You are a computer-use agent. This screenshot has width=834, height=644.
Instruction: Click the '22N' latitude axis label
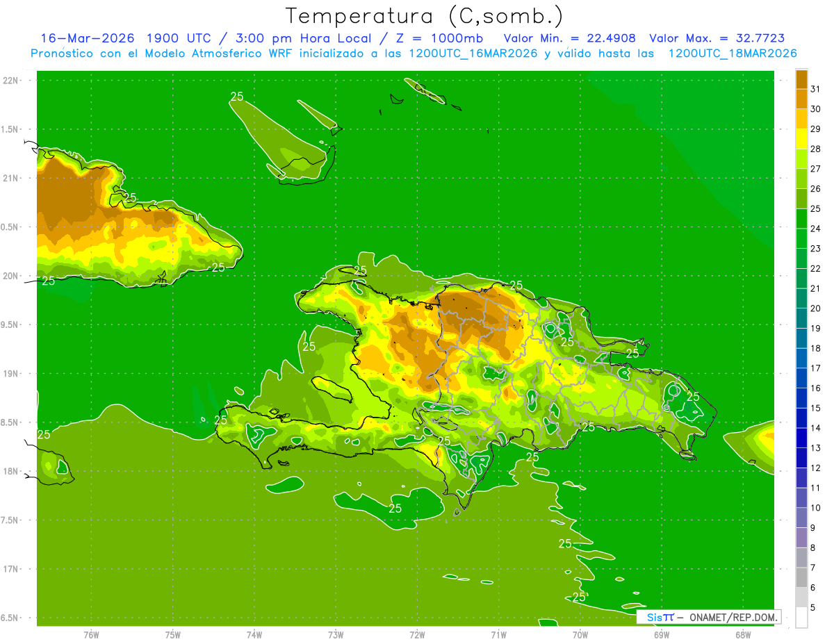click(12, 81)
